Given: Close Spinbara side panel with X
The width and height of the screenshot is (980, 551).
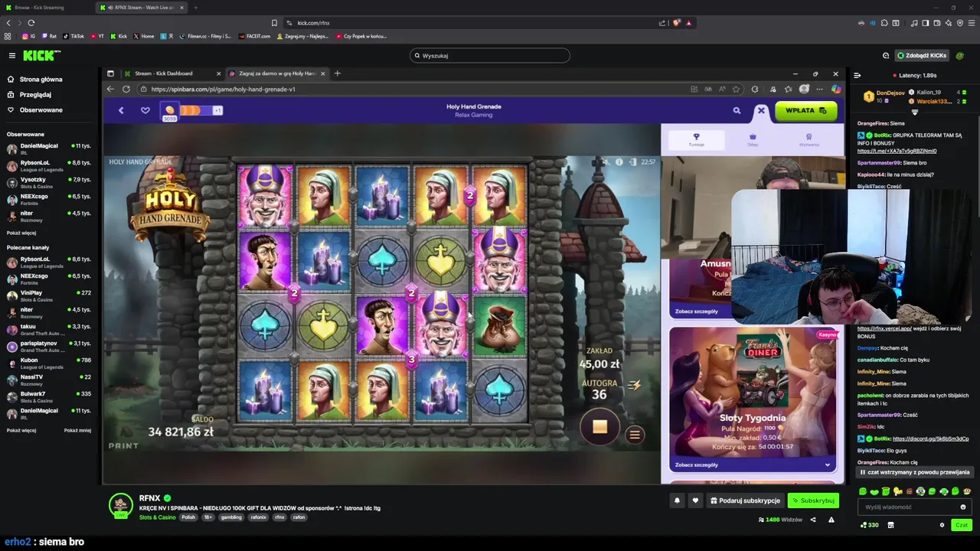Looking at the screenshot, I should point(761,110).
